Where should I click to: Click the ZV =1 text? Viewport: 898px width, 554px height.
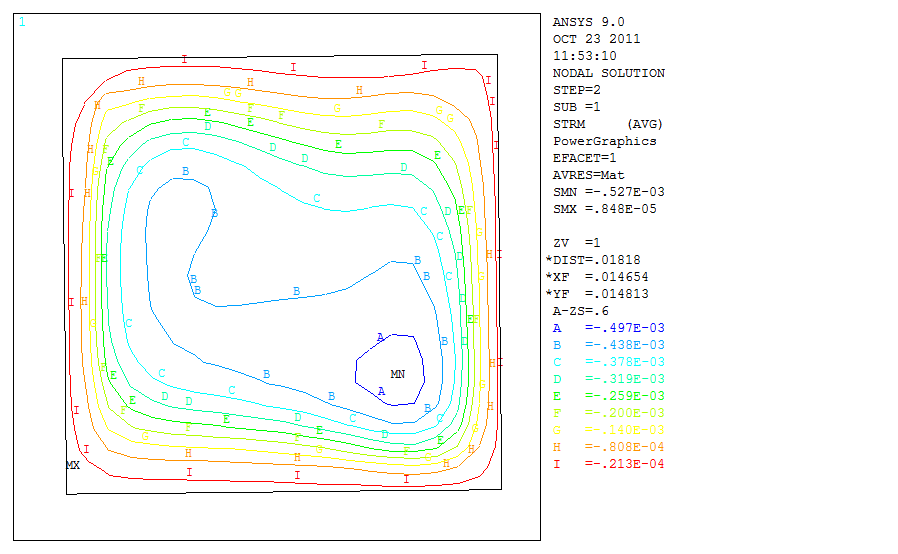(576, 243)
